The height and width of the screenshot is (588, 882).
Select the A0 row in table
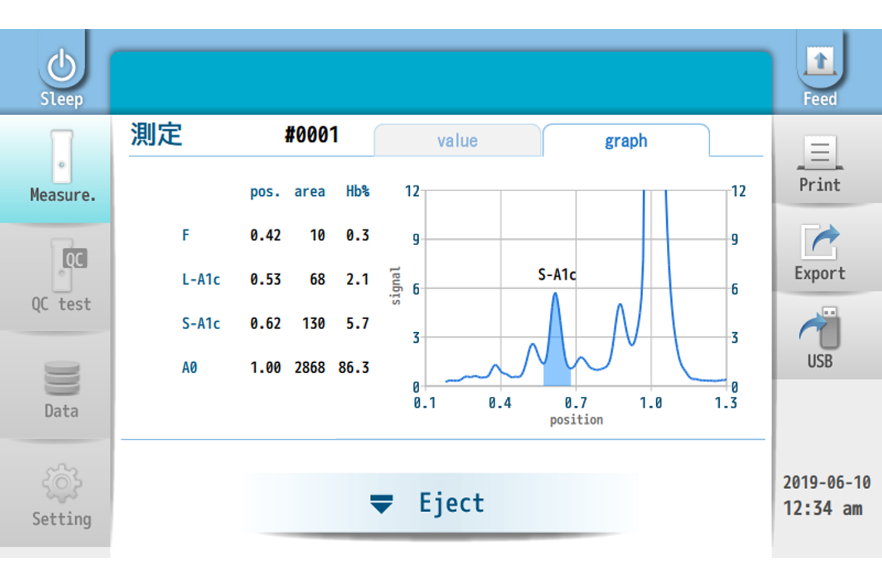189,368
